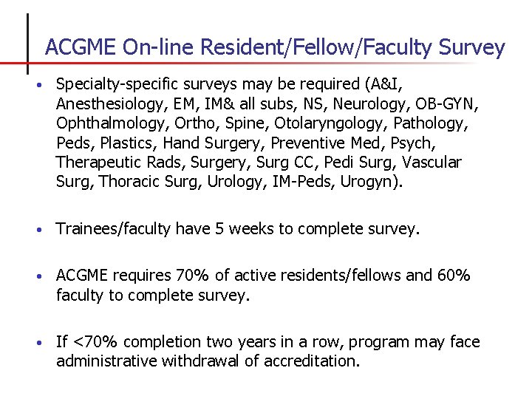Click the '60%' figure in the third bullet
The width and height of the screenshot is (532, 399).
(x=452, y=276)
